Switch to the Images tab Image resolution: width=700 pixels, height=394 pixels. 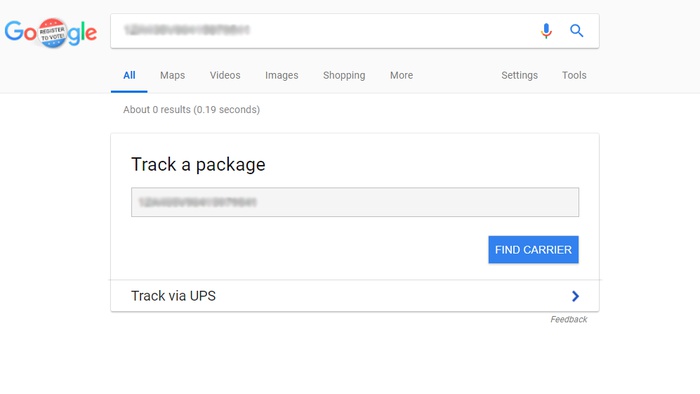pos(282,75)
